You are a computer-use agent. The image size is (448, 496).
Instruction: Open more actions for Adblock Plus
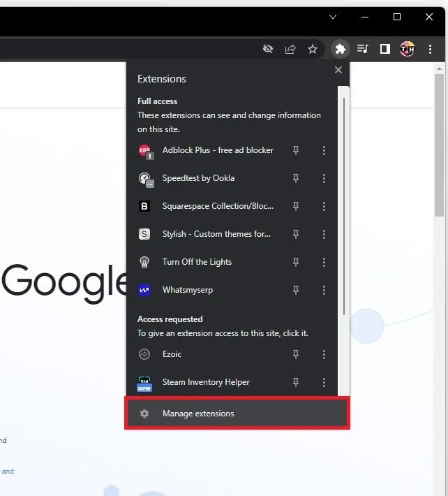click(324, 150)
